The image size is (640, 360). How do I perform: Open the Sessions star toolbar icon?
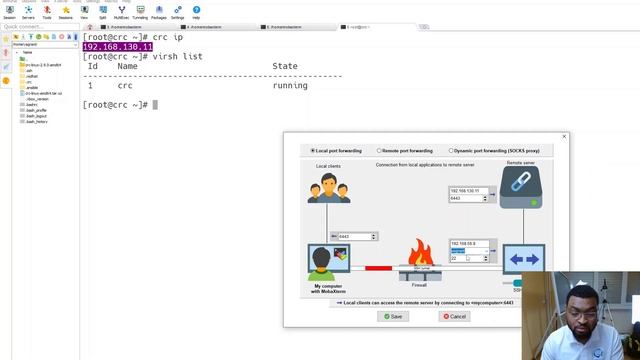click(65, 12)
